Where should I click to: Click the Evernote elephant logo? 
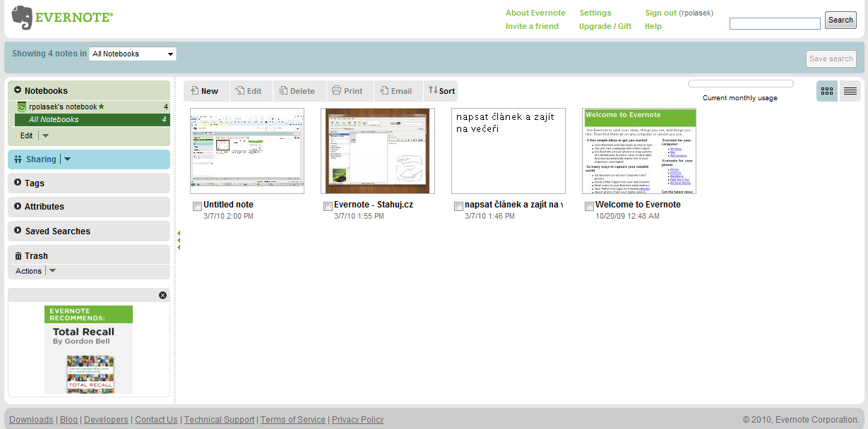[22, 18]
